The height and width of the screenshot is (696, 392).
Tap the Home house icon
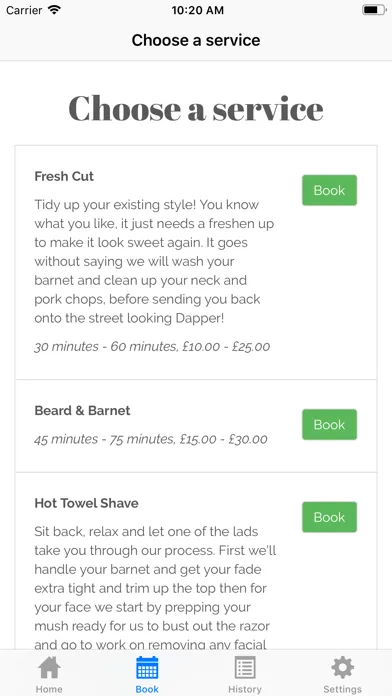click(x=49, y=668)
